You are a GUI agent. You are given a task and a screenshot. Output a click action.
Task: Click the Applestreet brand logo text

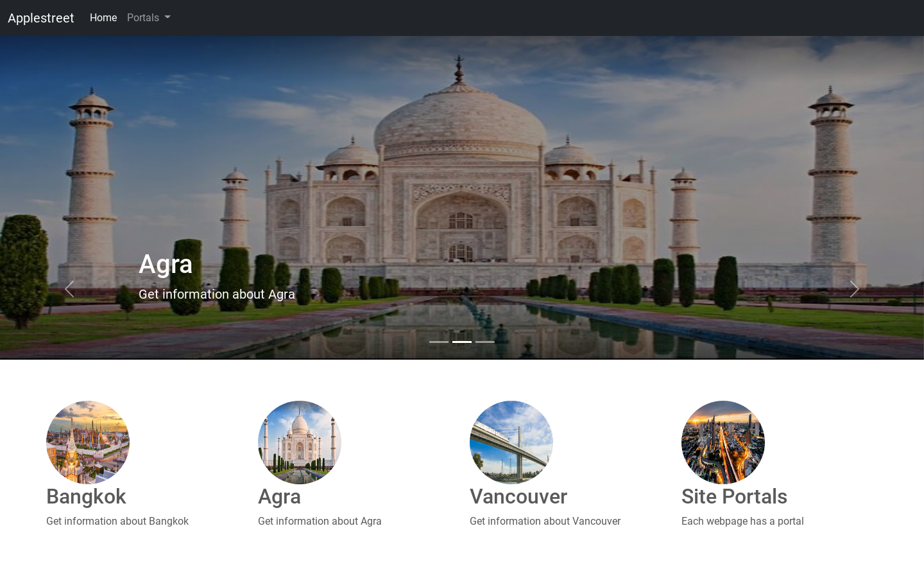click(41, 18)
